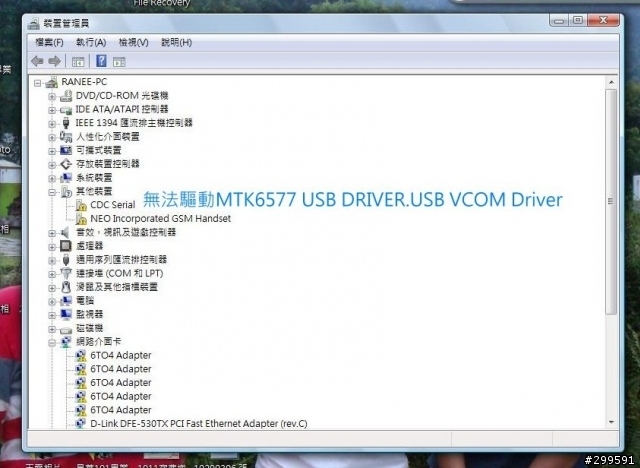Collapse the 網路介面卡 node
640x468 pixels.
click(52, 343)
